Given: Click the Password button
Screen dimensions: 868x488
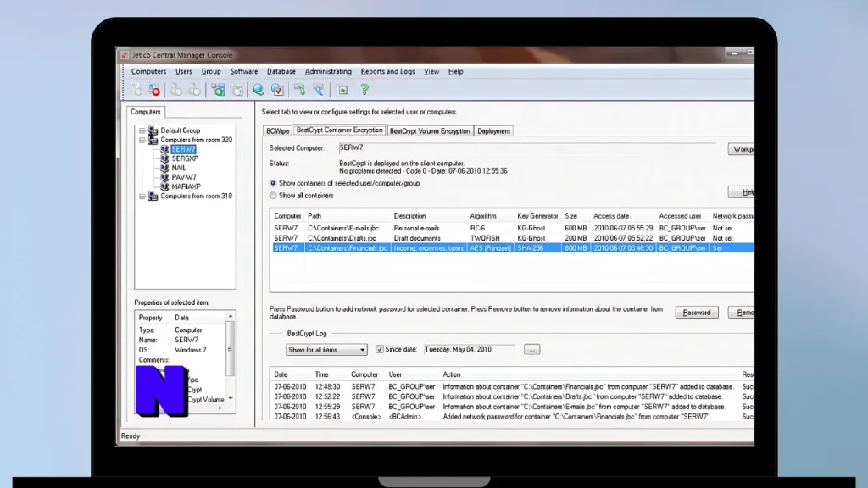Looking at the screenshot, I should click(697, 313).
